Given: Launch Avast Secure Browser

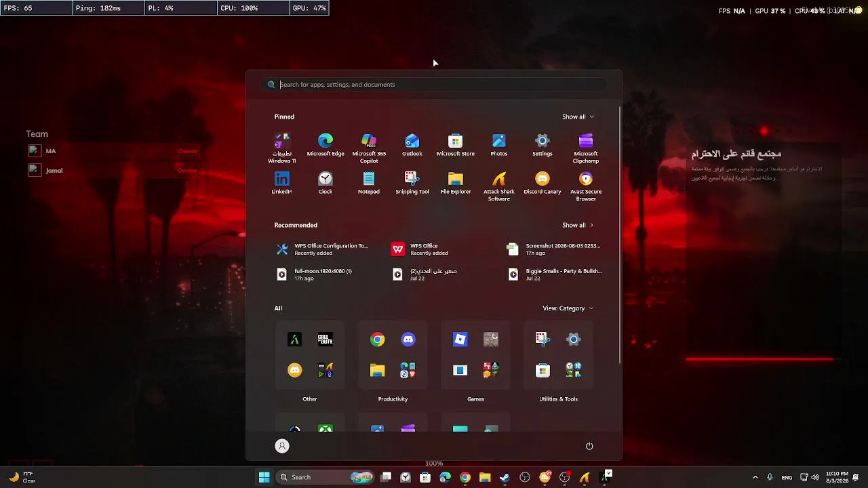Looking at the screenshot, I should pyautogui.click(x=586, y=186).
